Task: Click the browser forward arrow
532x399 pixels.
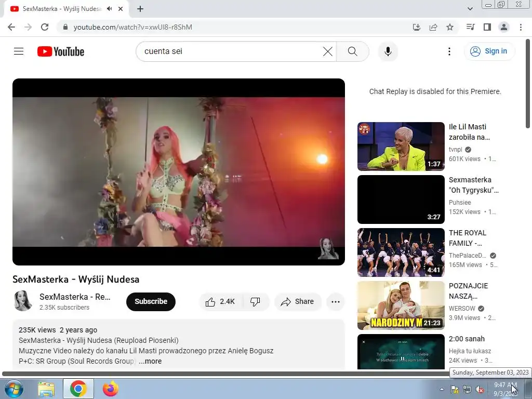Action: click(x=28, y=27)
